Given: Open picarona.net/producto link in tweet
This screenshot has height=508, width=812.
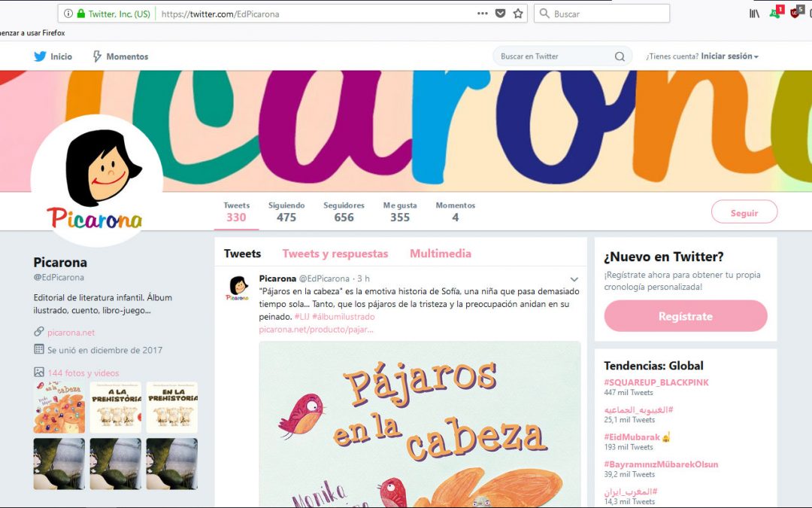Looking at the screenshot, I should 316,329.
